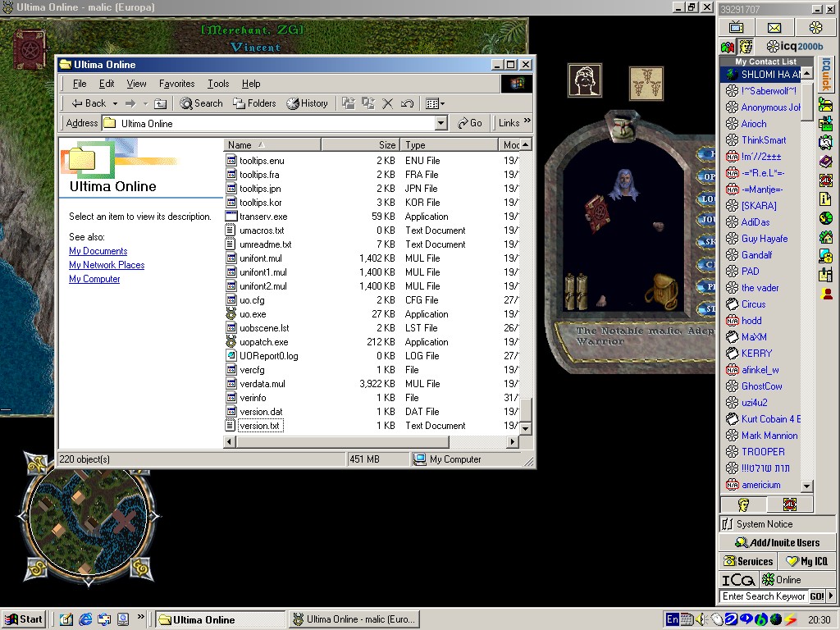Toggle the Folders pane in Explorer
Viewport: 840px width, 630px height.
point(254,103)
